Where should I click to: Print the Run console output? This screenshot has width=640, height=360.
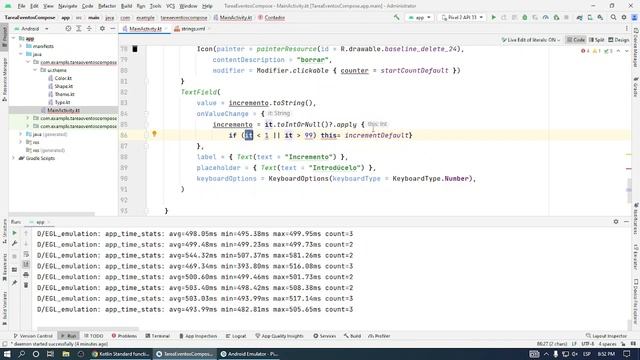26,275
